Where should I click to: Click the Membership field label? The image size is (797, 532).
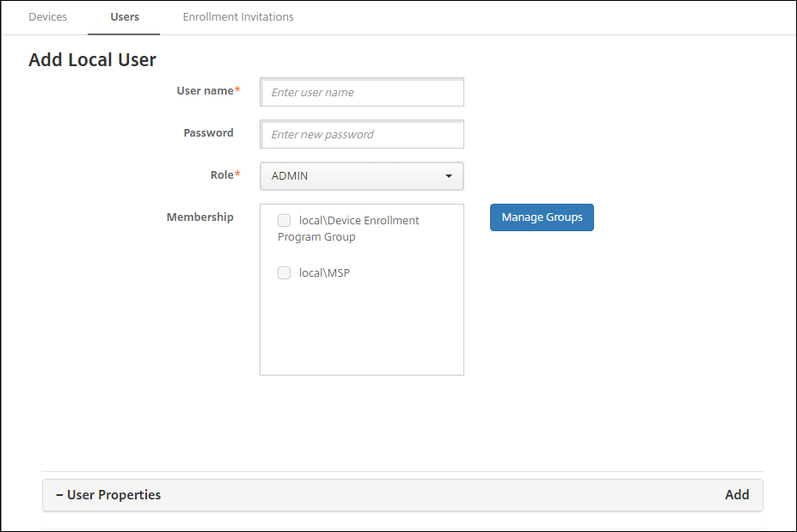click(199, 217)
